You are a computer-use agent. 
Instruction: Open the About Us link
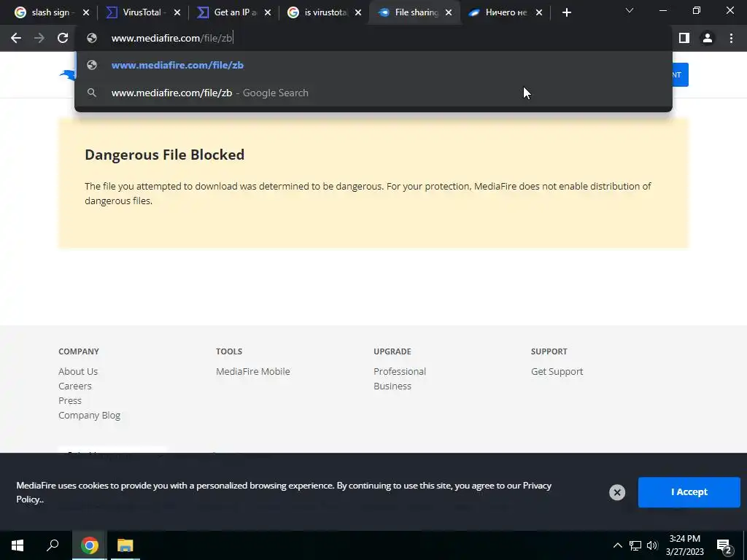(x=78, y=371)
